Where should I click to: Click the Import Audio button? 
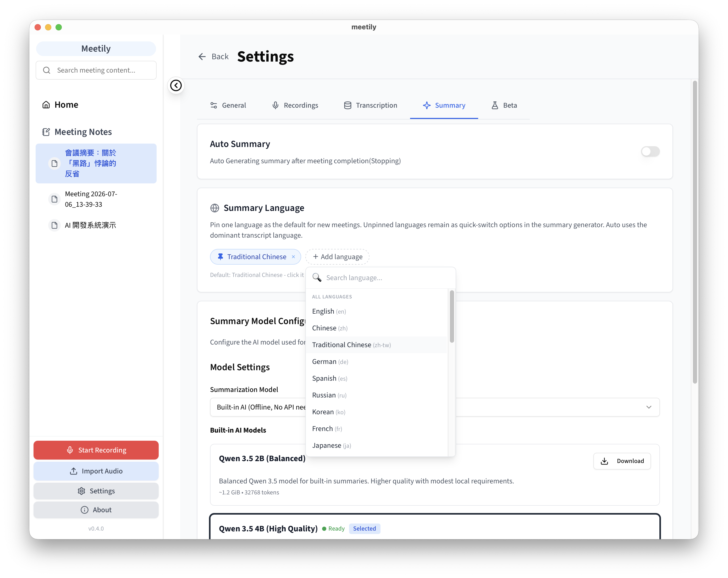pyautogui.click(x=96, y=471)
